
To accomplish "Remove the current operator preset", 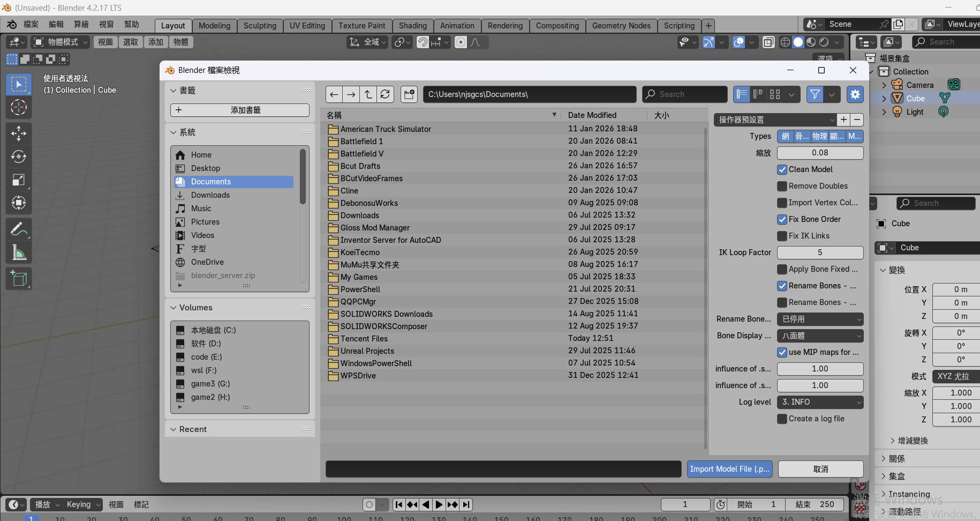I will [x=857, y=120].
